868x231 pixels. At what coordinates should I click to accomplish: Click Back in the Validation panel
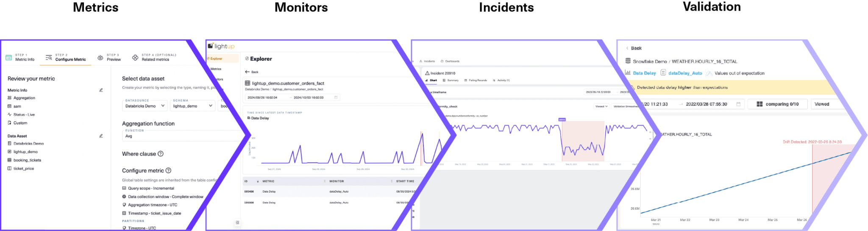(x=634, y=48)
